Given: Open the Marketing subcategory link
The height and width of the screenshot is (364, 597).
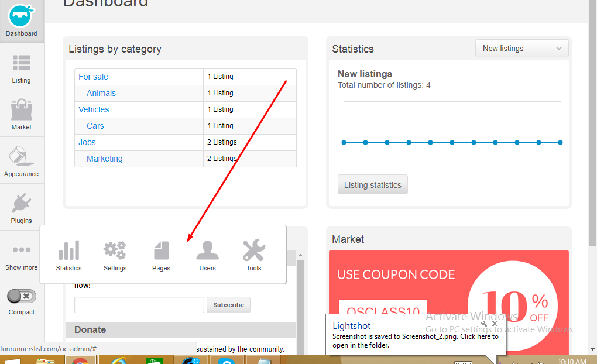Looking at the screenshot, I should coord(105,159).
